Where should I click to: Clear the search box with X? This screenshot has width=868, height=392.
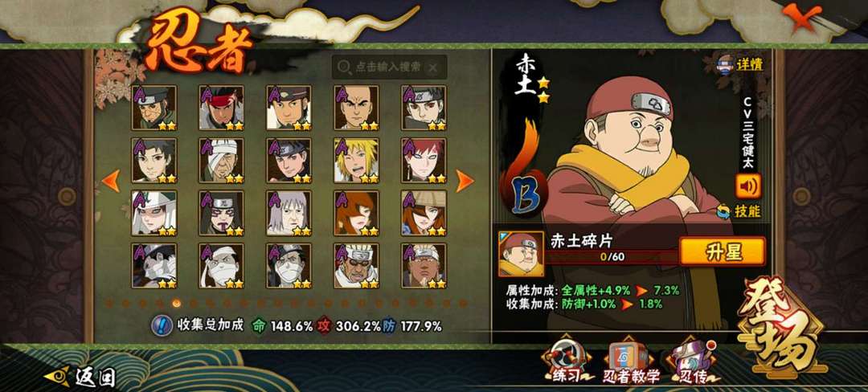tap(433, 67)
